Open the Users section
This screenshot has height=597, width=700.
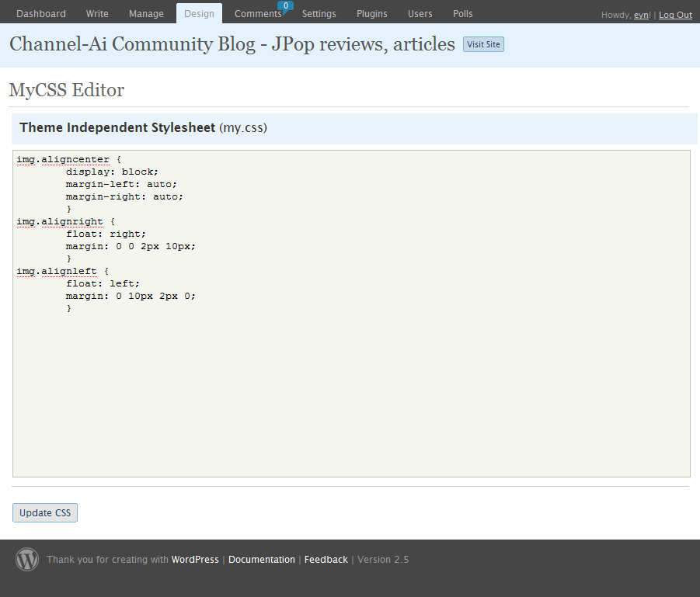420,14
